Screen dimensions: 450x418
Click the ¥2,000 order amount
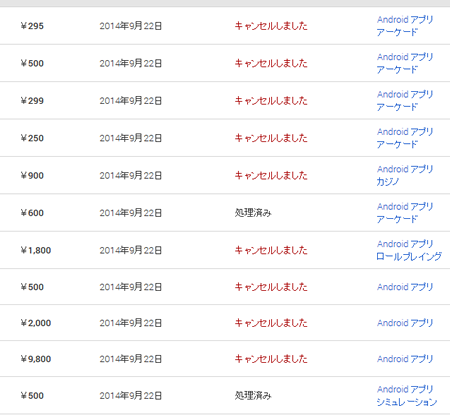click(36, 323)
